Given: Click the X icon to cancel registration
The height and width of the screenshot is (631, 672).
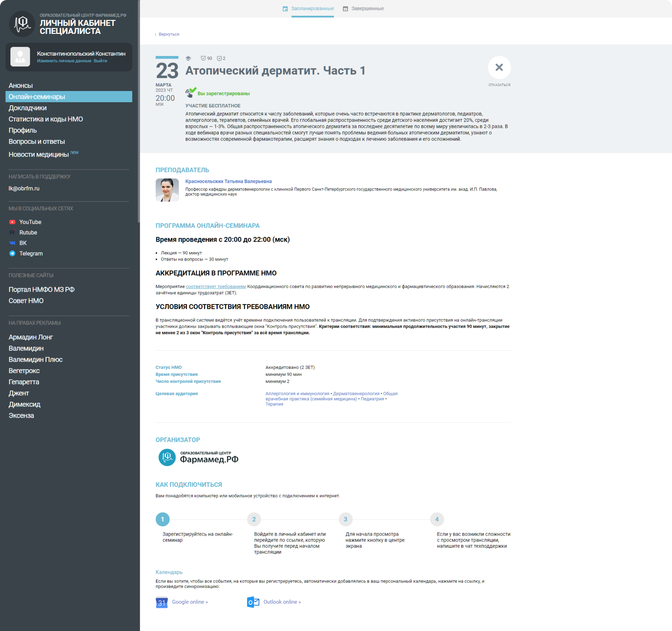Looking at the screenshot, I should point(499,67).
